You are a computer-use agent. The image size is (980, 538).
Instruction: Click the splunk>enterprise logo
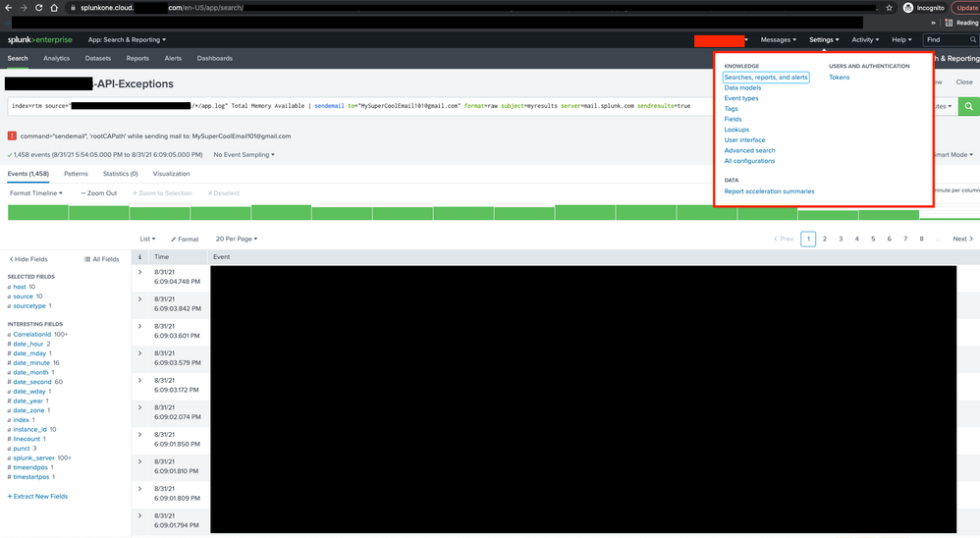[x=40, y=39]
